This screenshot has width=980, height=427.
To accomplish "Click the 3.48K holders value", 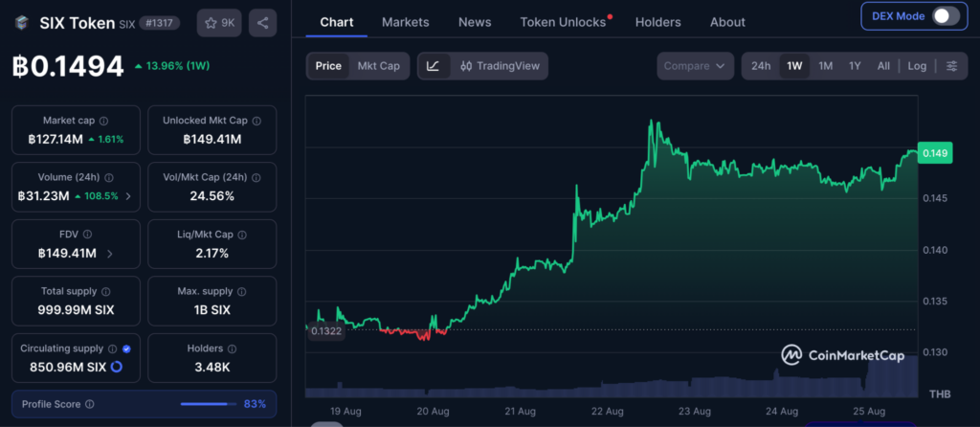I will tap(212, 367).
